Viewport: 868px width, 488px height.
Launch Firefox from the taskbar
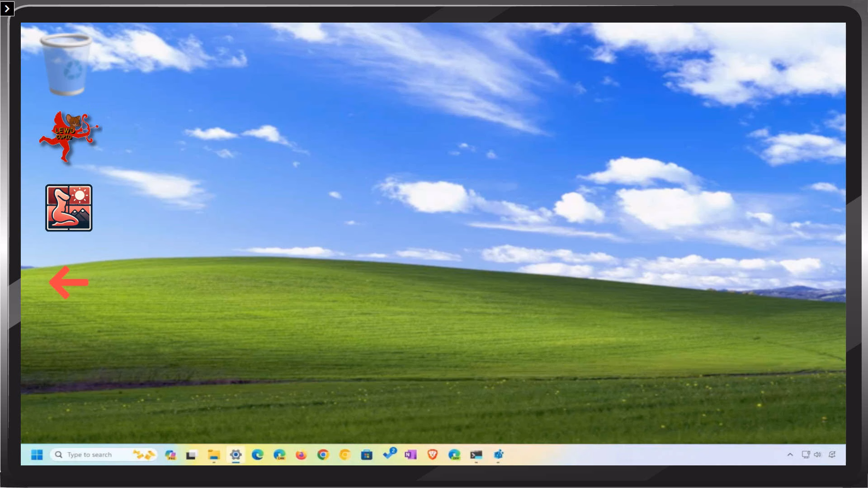(x=301, y=455)
